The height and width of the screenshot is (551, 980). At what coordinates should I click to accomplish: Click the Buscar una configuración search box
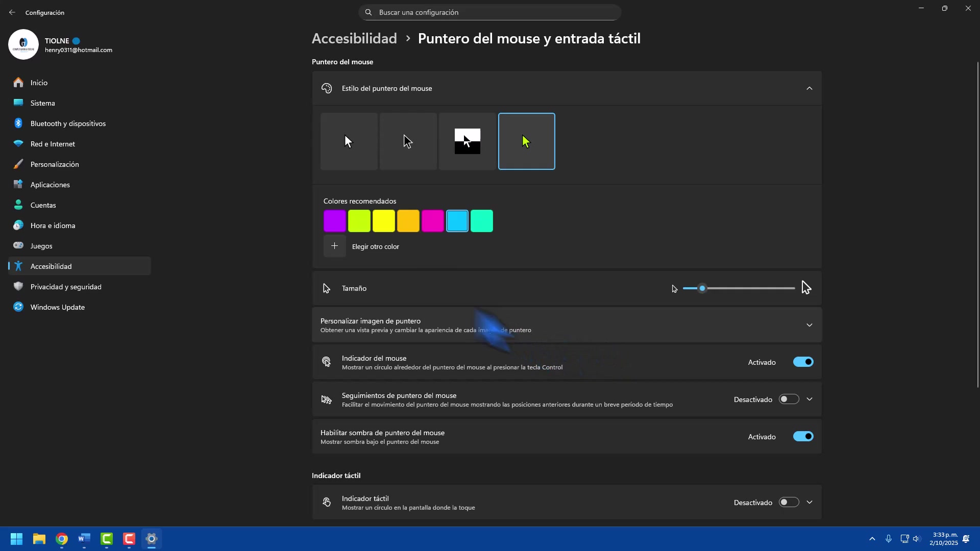490,12
